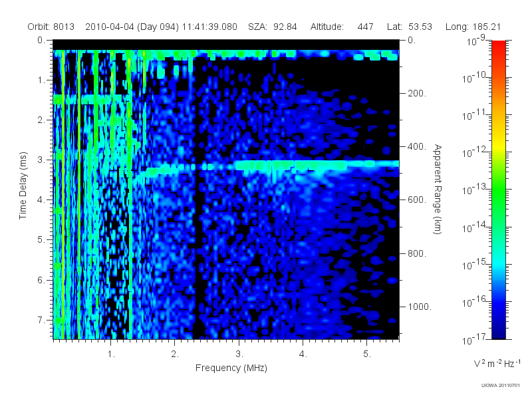Click the 'Orbit: 8013' header text
Image resolution: width=532 pixels, height=399 pixels.
(51, 27)
